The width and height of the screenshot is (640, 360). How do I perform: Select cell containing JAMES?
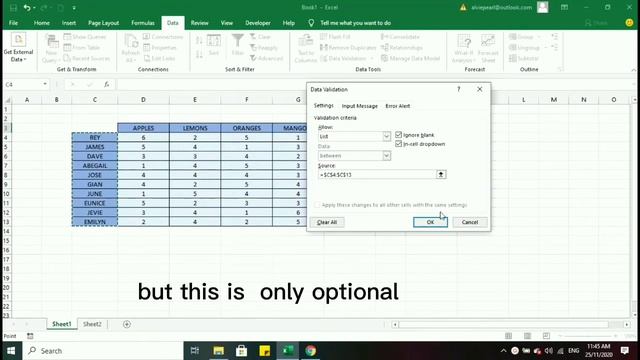(x=95, y=147)
